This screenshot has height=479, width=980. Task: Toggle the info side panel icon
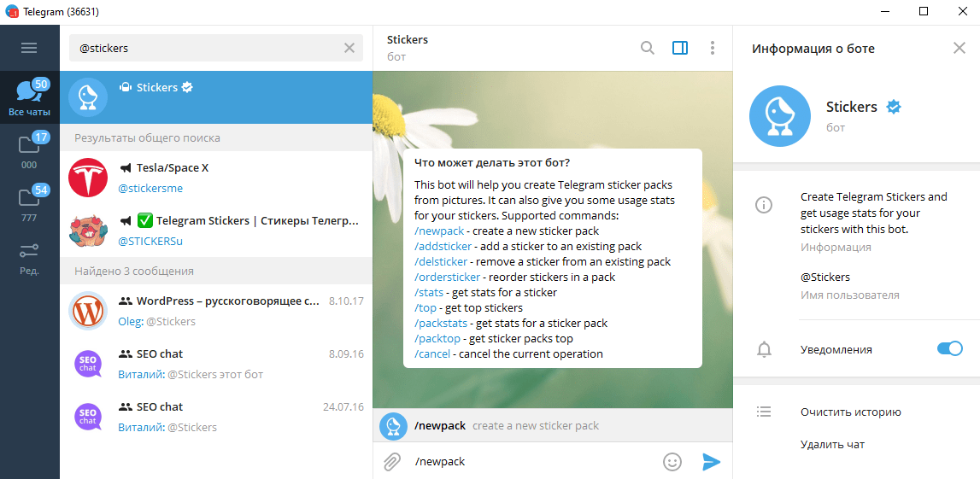coord(680,48)
